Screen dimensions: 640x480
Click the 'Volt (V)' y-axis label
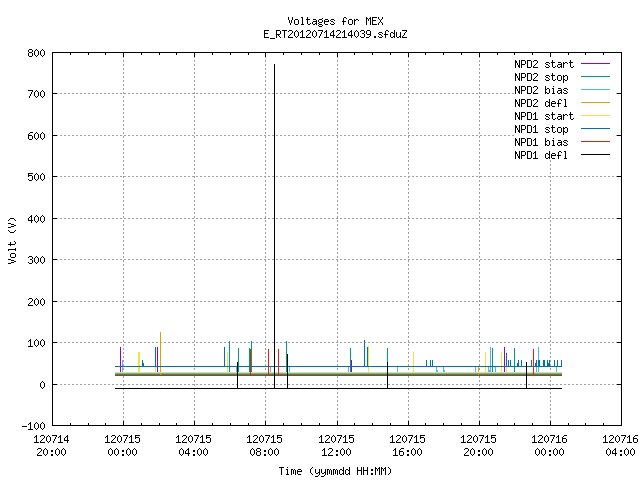pos(12,240)
